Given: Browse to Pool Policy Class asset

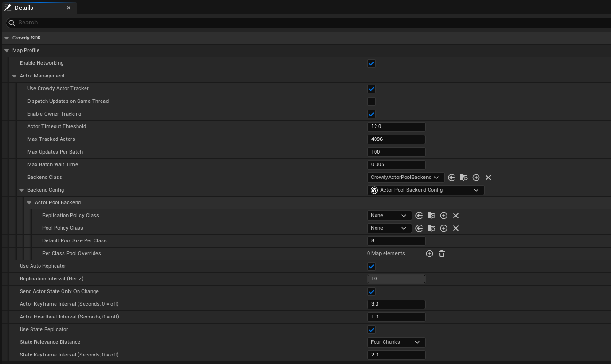Looking at the screenshot, I should pyautogui.click(x=431, y=228).
